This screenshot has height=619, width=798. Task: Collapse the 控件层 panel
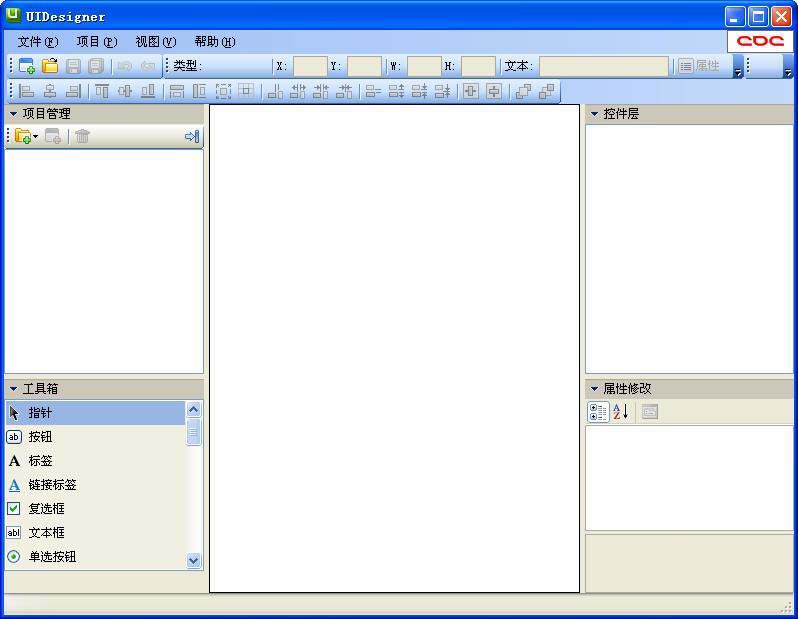pos(594,114)
